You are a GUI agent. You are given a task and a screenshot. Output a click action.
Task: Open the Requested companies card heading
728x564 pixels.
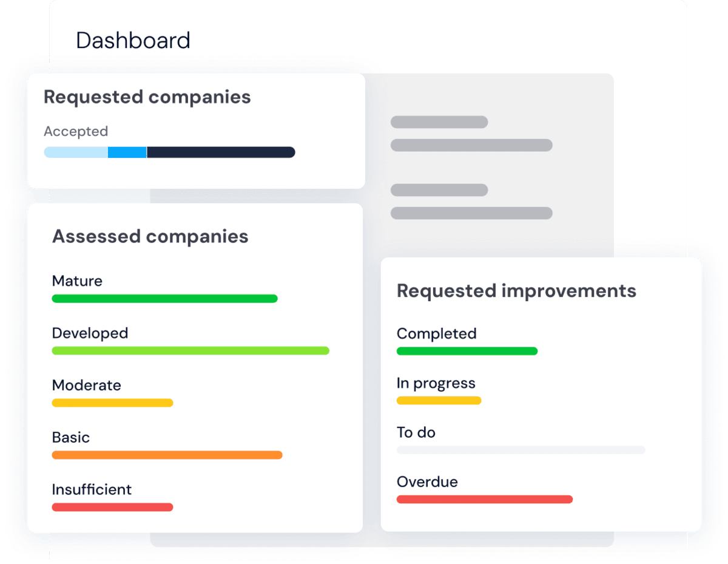(x=147, y=97)
